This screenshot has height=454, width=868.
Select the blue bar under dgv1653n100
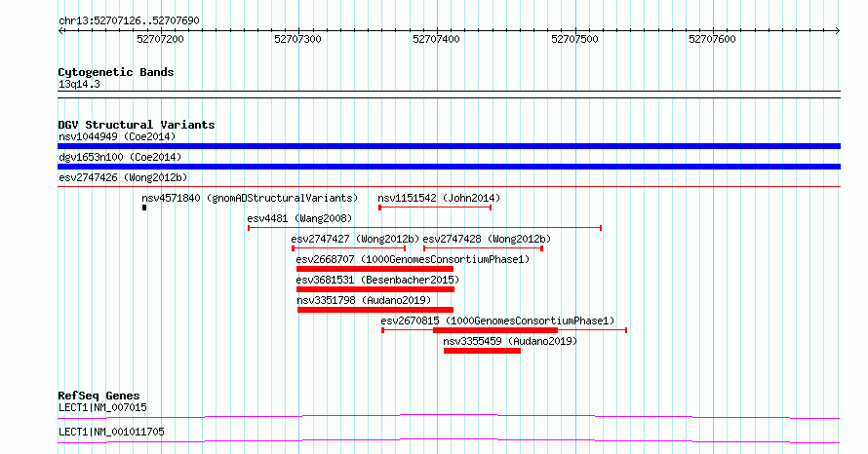coord(449,167)
